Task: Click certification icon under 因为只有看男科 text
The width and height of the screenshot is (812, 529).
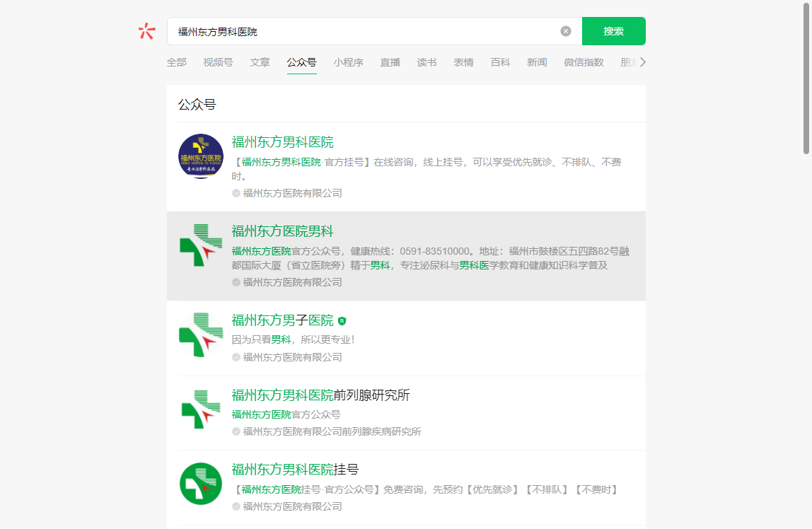Action: coord(236,357)
